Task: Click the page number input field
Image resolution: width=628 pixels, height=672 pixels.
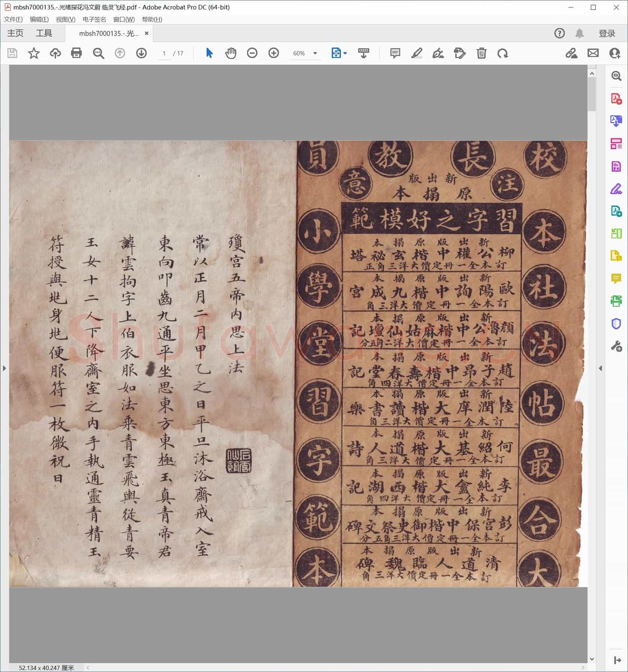Action: click(x=164, y=54)
